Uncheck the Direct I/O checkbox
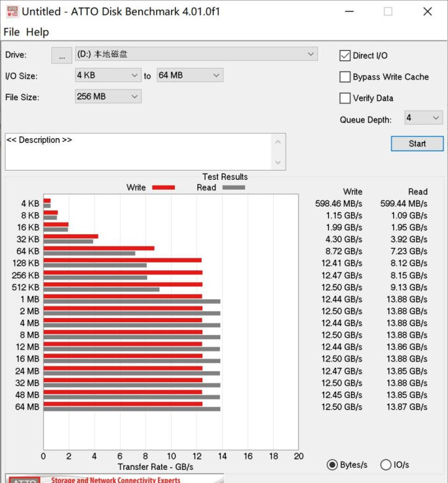 [x=345, y=56]
